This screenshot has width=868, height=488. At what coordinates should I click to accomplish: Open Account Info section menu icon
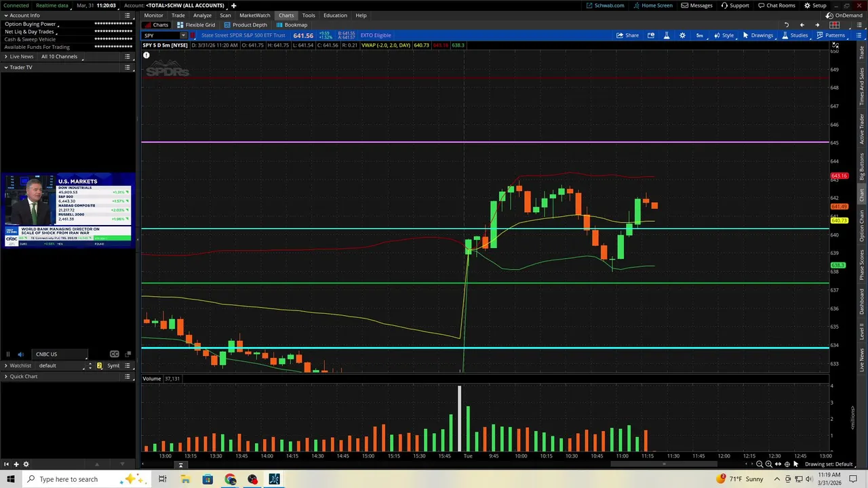click(127, 15)
